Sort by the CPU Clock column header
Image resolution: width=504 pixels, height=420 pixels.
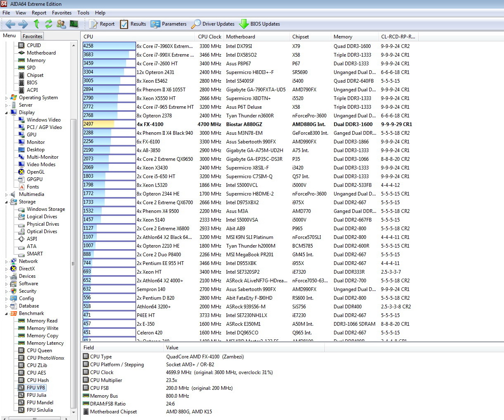(210, 37)
